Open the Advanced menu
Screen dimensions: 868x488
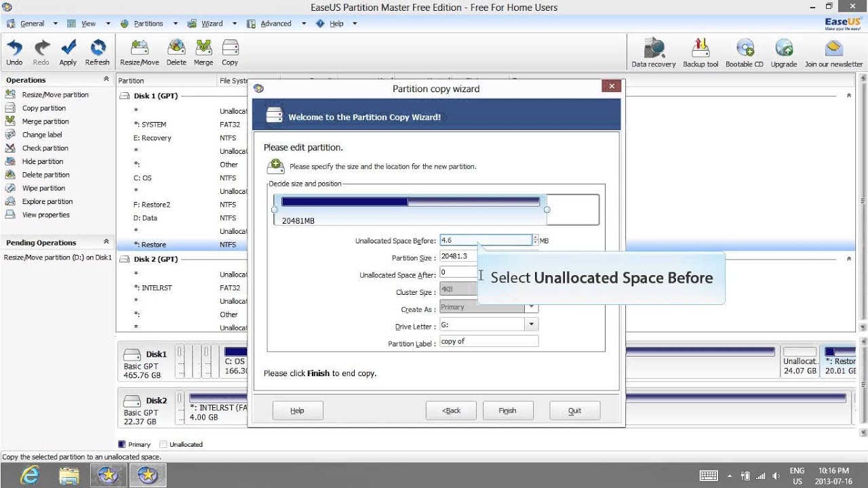276,23
